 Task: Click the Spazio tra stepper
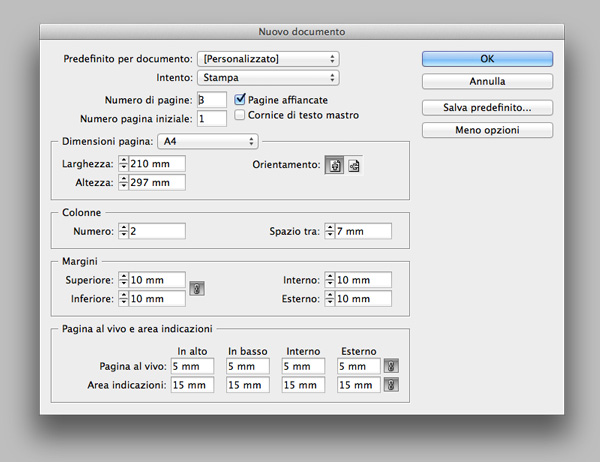[x=329, y=231]
